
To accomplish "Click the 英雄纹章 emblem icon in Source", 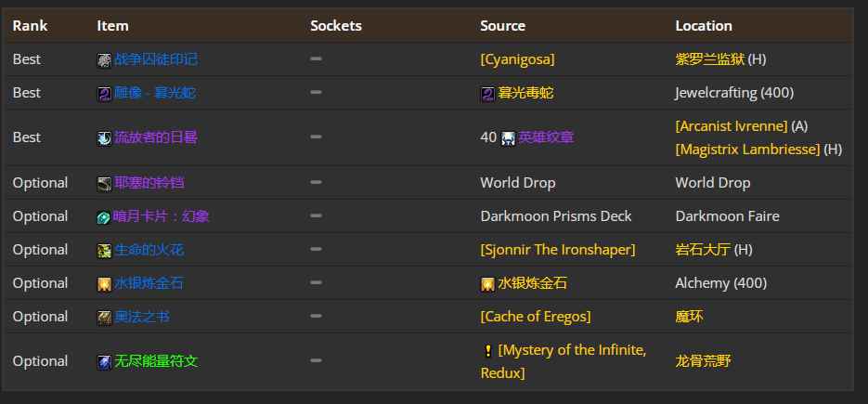I will [508, 138].
